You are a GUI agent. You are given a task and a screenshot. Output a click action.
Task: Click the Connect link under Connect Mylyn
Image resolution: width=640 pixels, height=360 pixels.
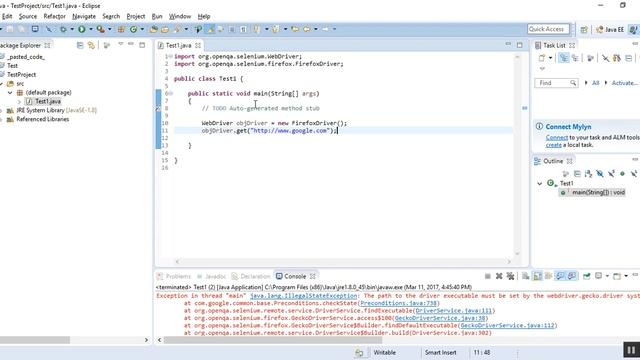557,138
